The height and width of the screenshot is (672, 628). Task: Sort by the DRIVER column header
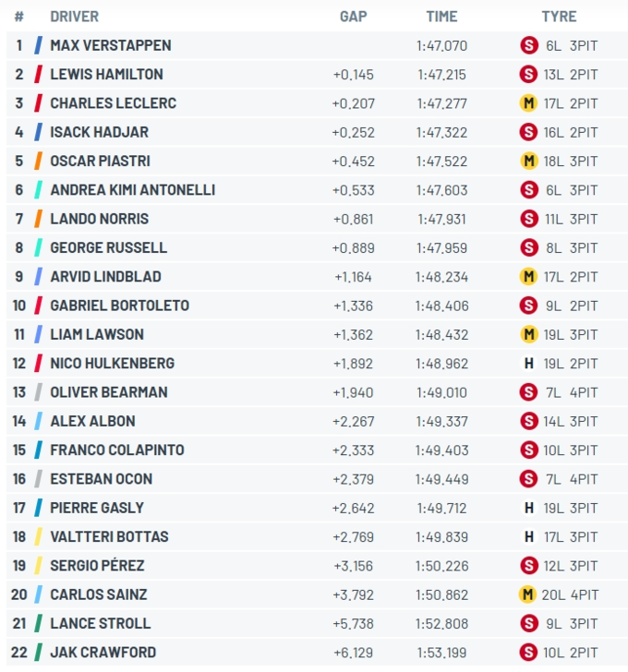tap(74, 17)
